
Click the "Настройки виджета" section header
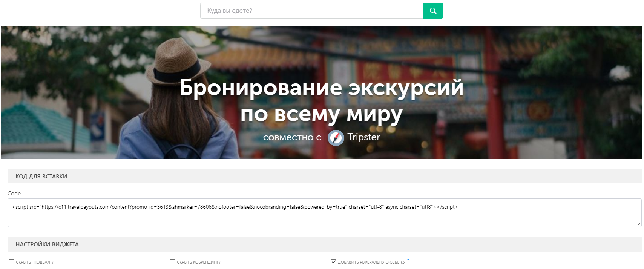325,244
